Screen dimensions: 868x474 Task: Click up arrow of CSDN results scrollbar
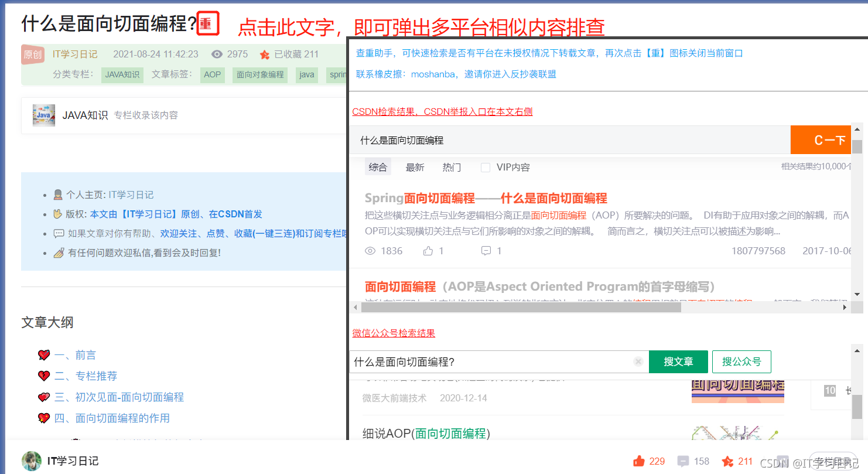[857, 128]
